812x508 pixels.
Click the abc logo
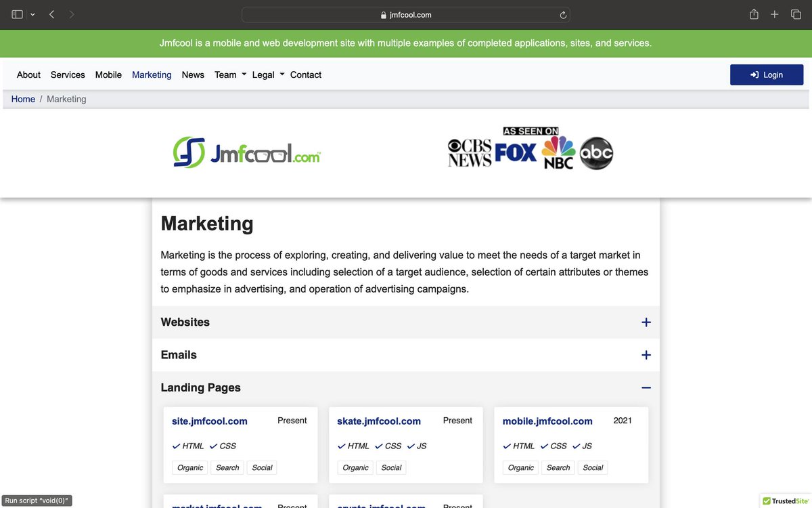(x=596, y=153)
